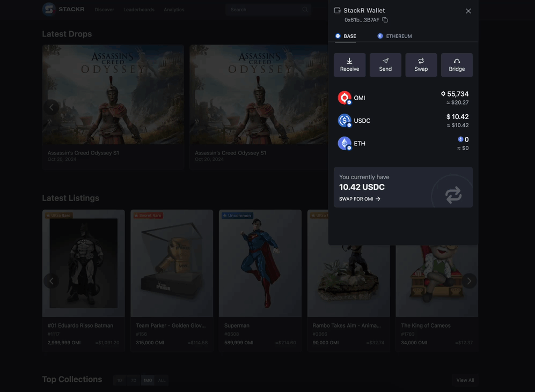Close the StackR Wallet panel
This screenshot has height=392, width=535.
tap(468, 11)
